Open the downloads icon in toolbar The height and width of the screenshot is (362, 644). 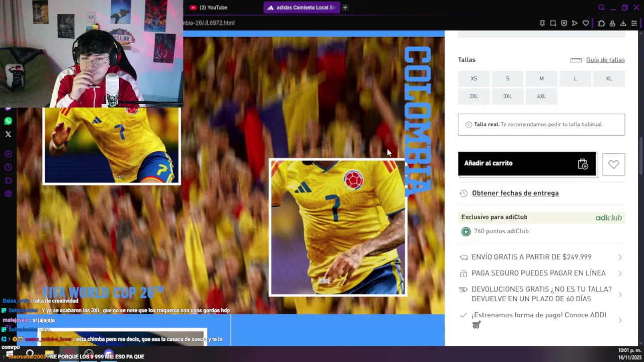(x=623, y=23)
